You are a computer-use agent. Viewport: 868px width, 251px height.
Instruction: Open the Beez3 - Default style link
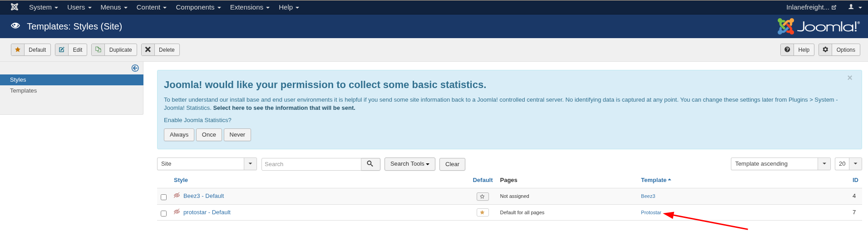point(203,196)
